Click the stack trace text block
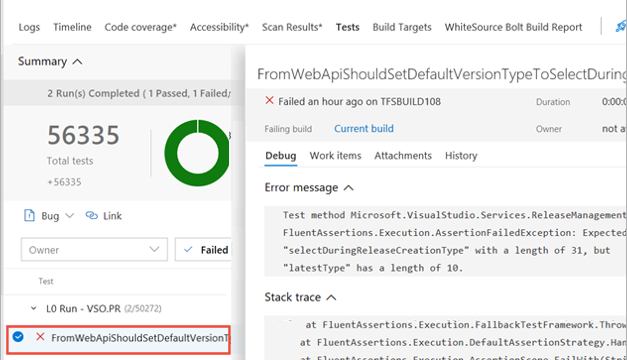The width and height of the screenshot is (627, 360). (445, 338)
